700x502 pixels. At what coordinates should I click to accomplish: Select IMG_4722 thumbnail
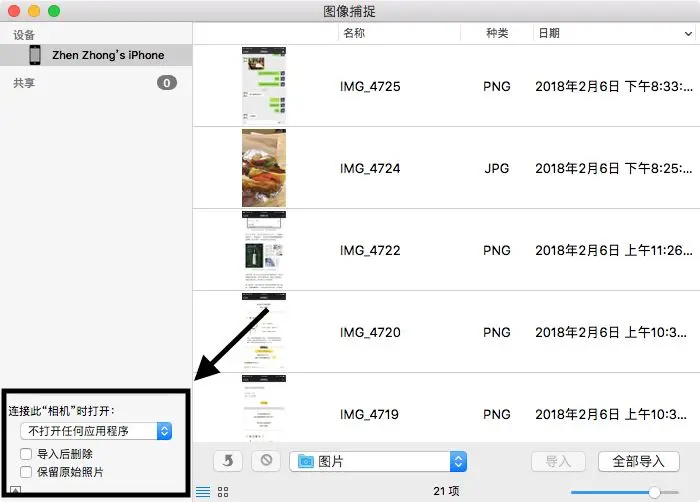(264, 250)
